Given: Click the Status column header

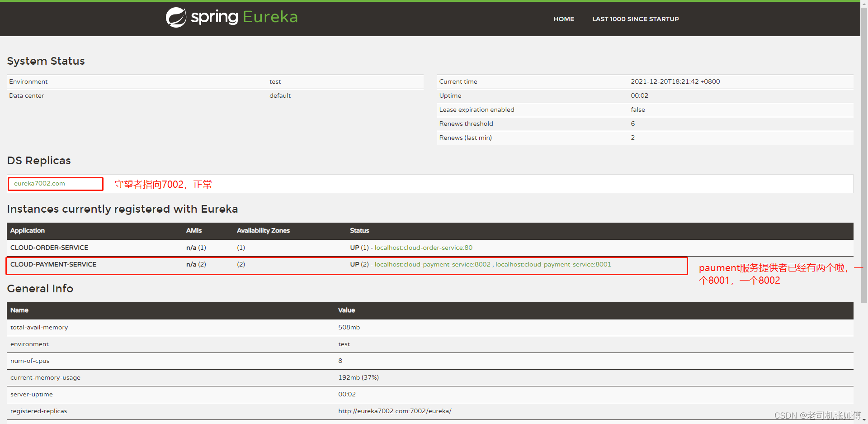Looking at the screenshot, I should point(359,230).
